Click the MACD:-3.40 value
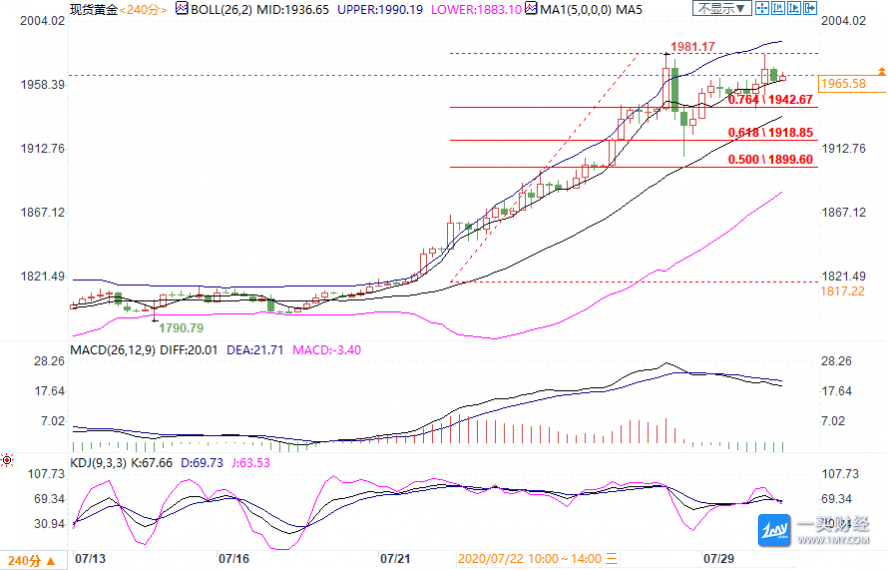888x570 pixels. [x=327, y=350]
